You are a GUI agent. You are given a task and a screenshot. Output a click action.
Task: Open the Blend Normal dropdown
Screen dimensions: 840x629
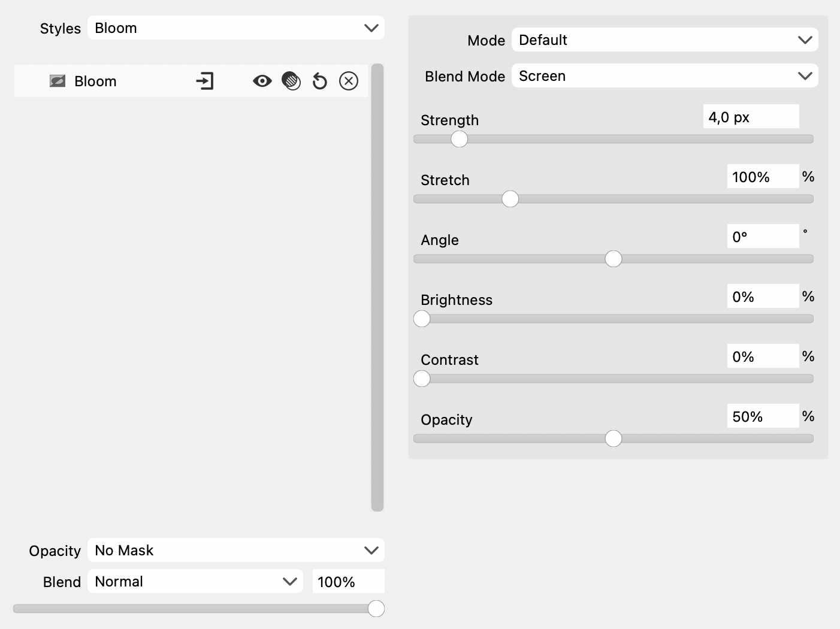click(x=195, y=582)
